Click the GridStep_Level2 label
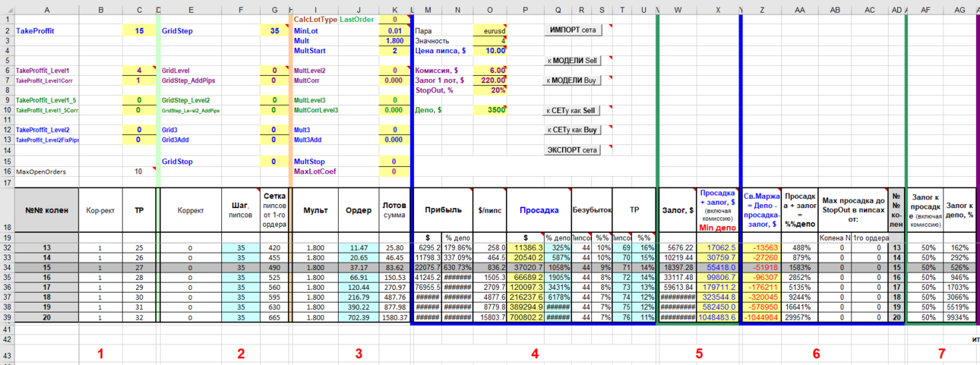980x365 pixels. pyautogui.click(x=191, y=100)
